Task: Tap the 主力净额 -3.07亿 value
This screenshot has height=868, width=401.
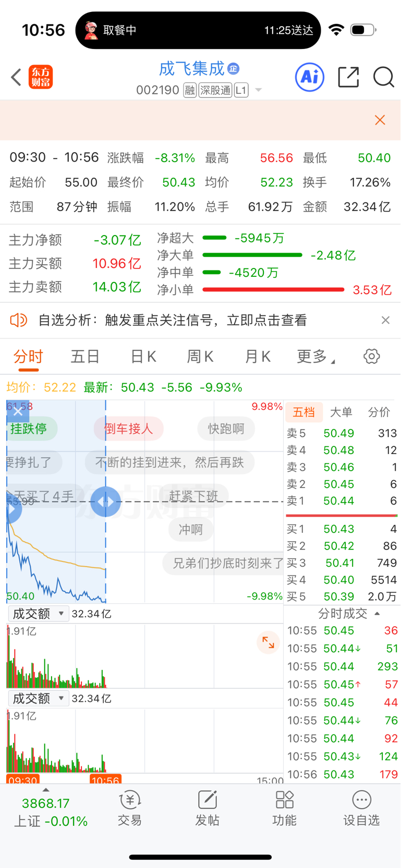Action: [x=117, y=240]
